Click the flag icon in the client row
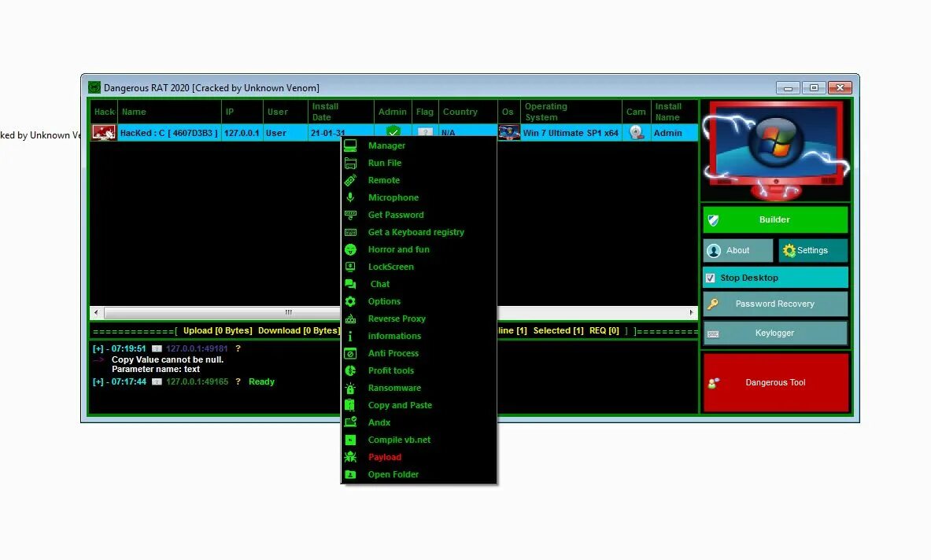 (424, 132)
